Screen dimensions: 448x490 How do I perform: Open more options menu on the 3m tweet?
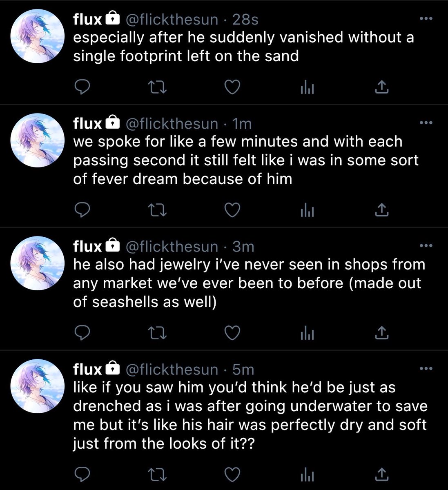point(426,246)
